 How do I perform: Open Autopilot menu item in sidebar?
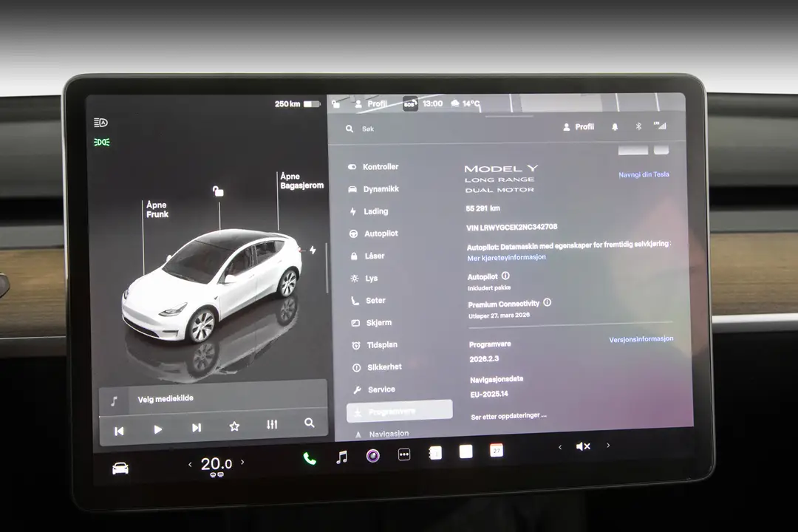374,233
